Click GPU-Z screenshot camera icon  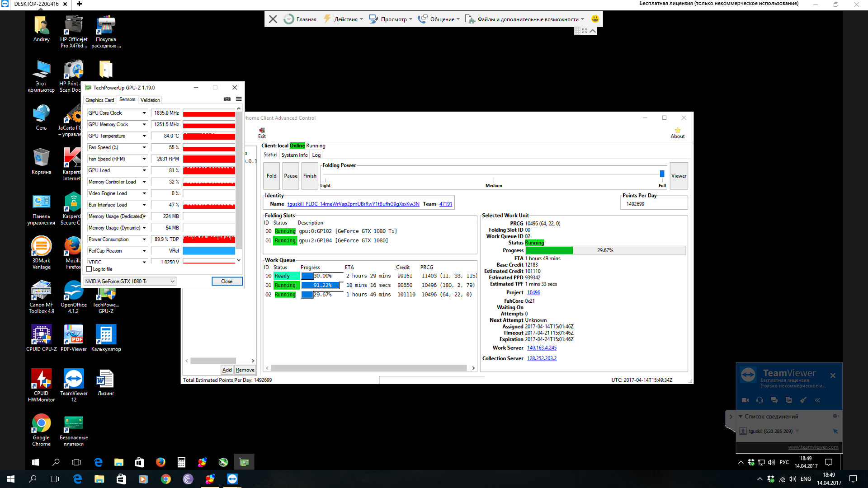point(227,99)
